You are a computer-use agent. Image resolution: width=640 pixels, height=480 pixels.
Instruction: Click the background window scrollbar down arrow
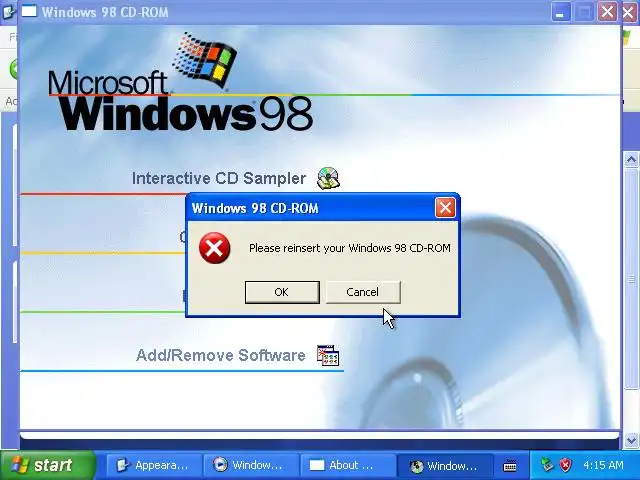click(x=631, y=440)
